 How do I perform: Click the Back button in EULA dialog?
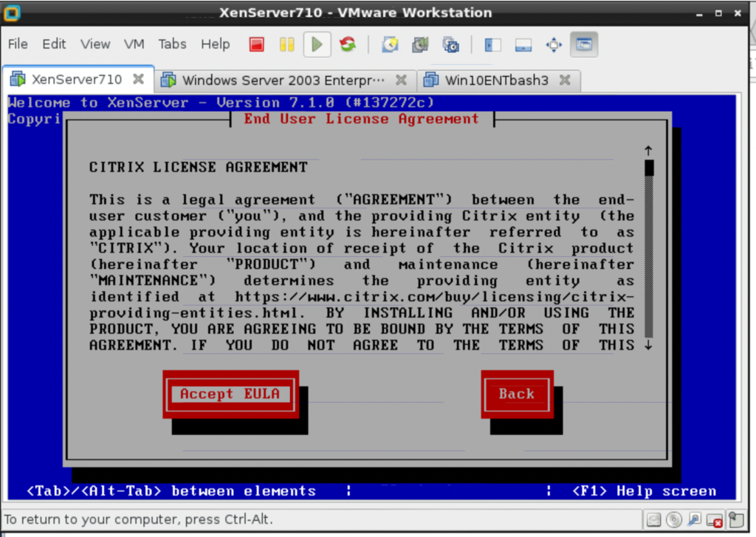coord(517,394)
